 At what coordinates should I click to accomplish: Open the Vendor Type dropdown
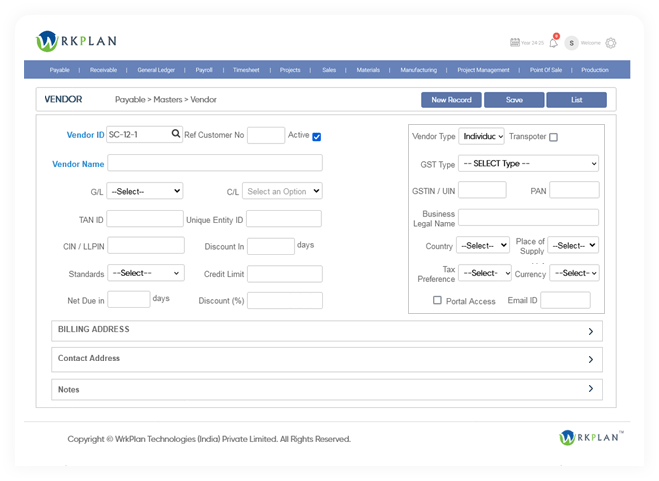(481, 136)
